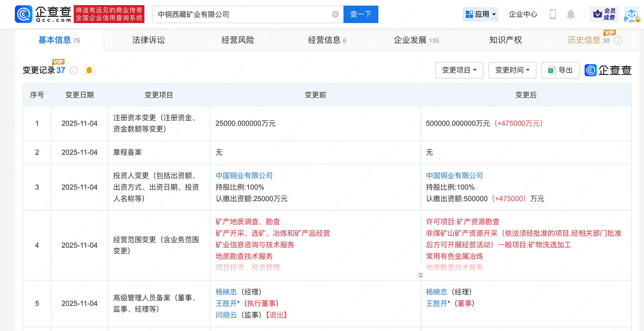
Task: Open the 中国铜业有限公司 company link
Action: pyautogui.click(x=244, y=176)
